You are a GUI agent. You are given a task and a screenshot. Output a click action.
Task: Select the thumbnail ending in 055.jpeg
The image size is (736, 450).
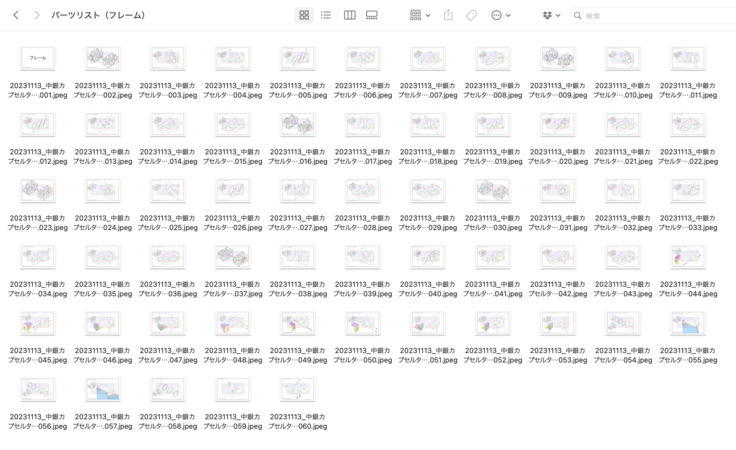pos(688,324)
